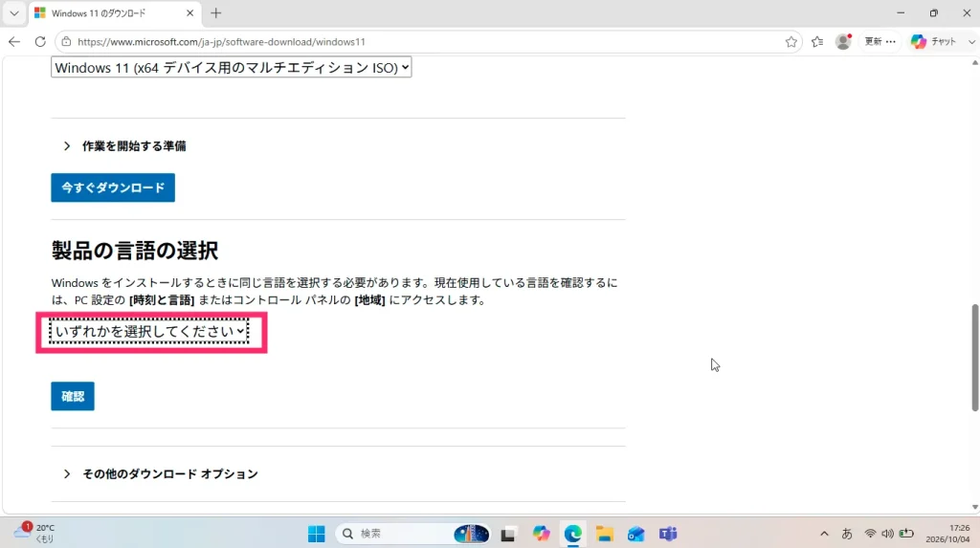The width and height of the screenshot is (980, 548).
Task: Add a new browser tab
Action: [x=216, y=13]
